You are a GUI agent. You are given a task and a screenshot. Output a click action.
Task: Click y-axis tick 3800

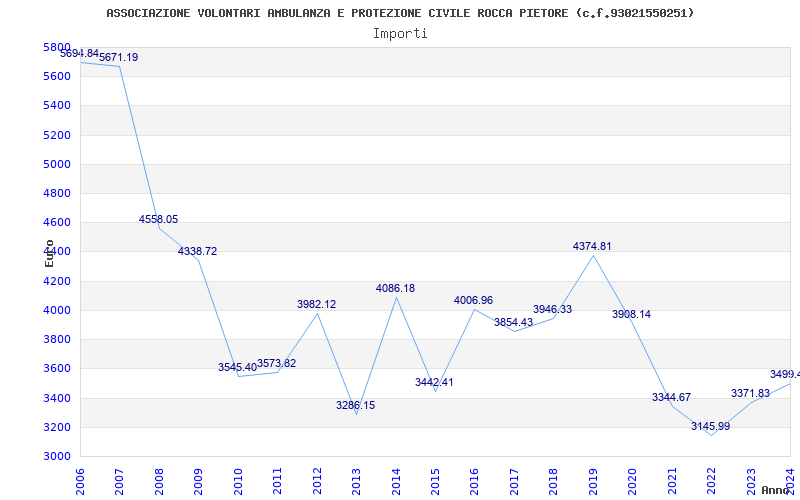click(x=57, y=339)
